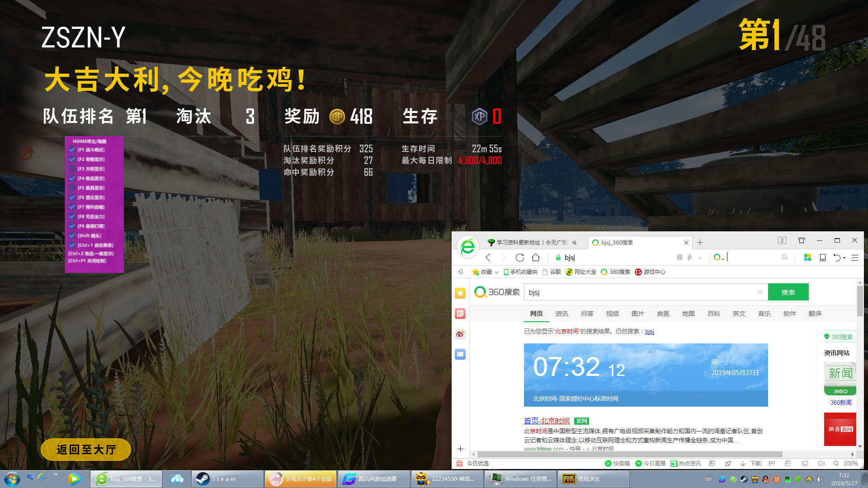
Task: Open the undo history dropdown arrow
Action: click(x=844, y=257)
